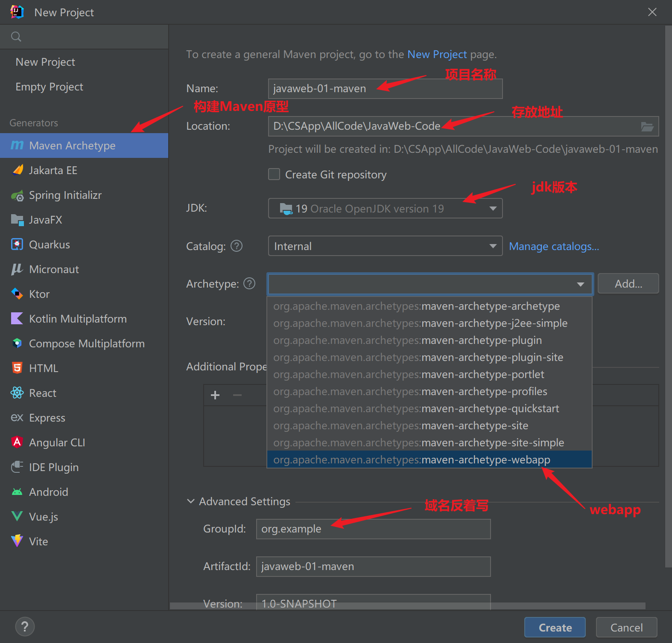This screenshot has height=643, width=672.
Task: Click the Kotlin Multiplatform icon
Action: point(17,319)
